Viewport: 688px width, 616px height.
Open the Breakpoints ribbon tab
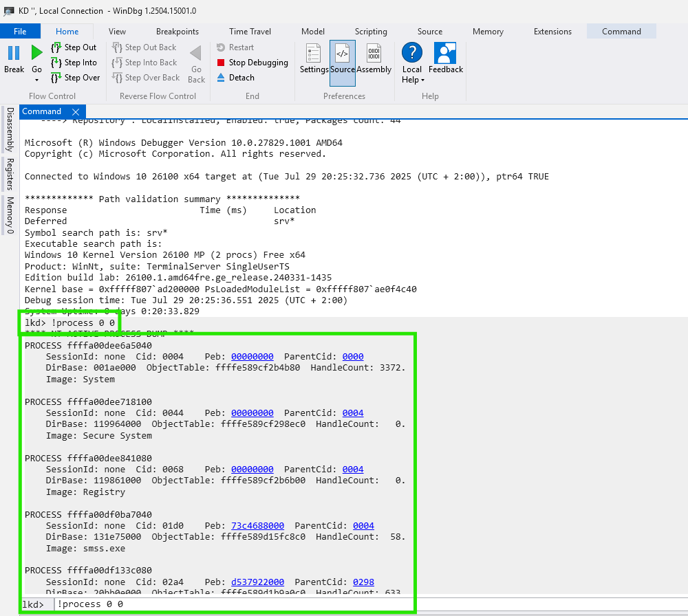(x=178, y=31)
